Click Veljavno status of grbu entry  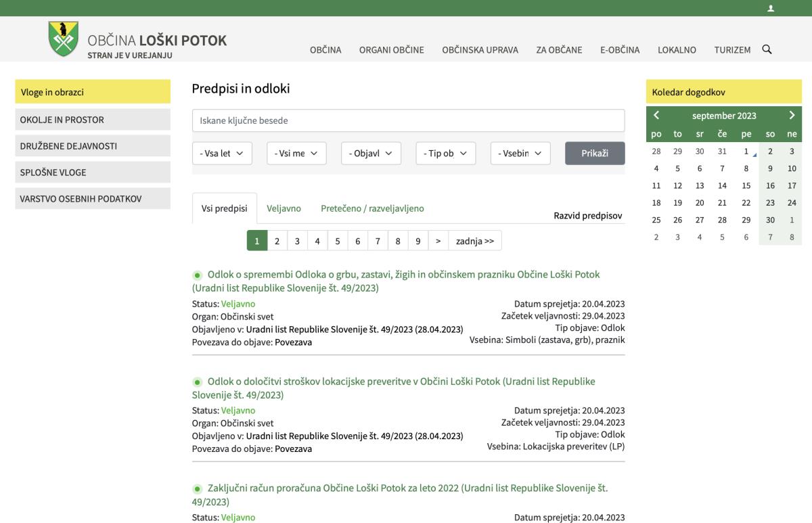(x=238, y=304)
